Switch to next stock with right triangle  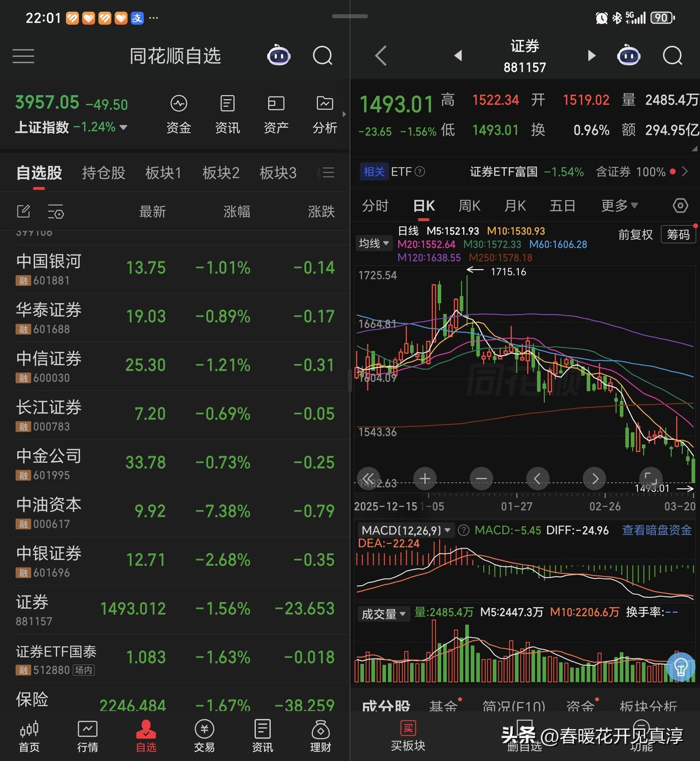[591, 55]
